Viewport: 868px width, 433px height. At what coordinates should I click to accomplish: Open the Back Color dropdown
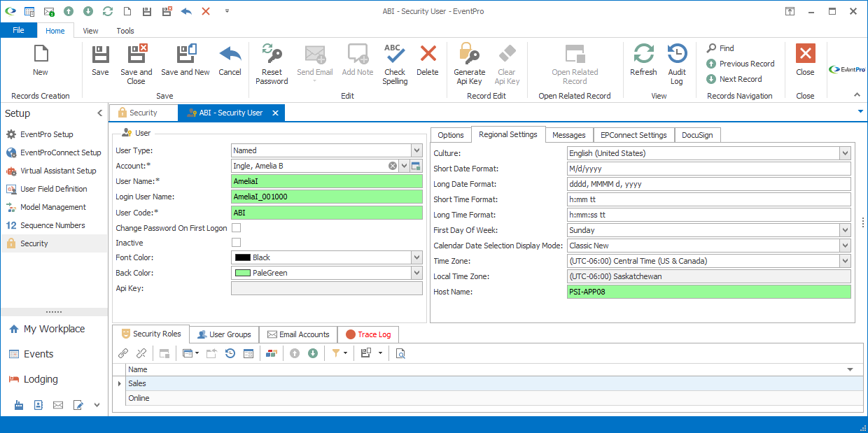tap(416, 273)
